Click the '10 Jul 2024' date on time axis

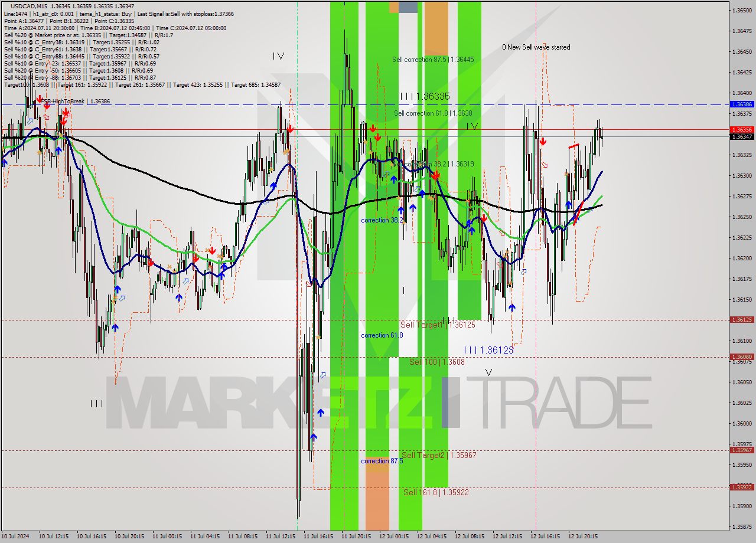pos(15,537)
